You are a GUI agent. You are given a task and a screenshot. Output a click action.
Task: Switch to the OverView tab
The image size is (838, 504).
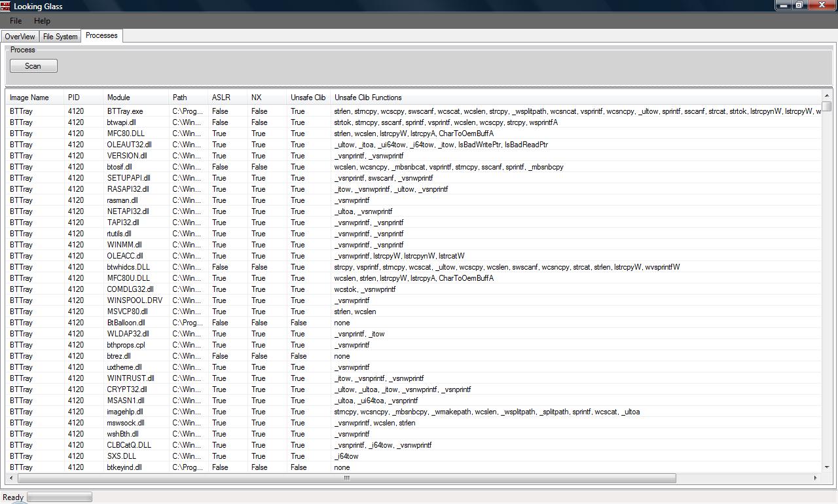click(20, 37)
